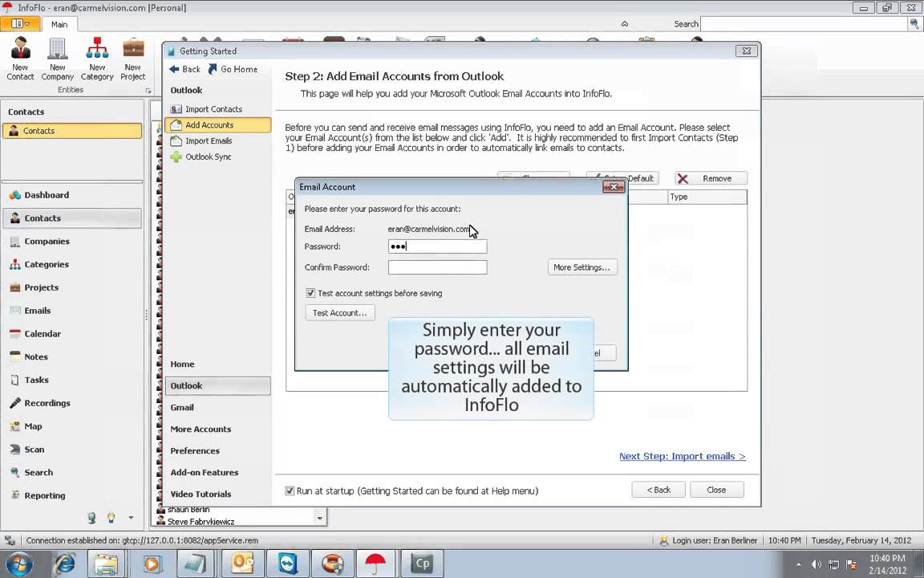Image resolution: width=924 pixels, height=578 pixels.
Task: Open Contacts in navigation pane
Action: [72, 218]
